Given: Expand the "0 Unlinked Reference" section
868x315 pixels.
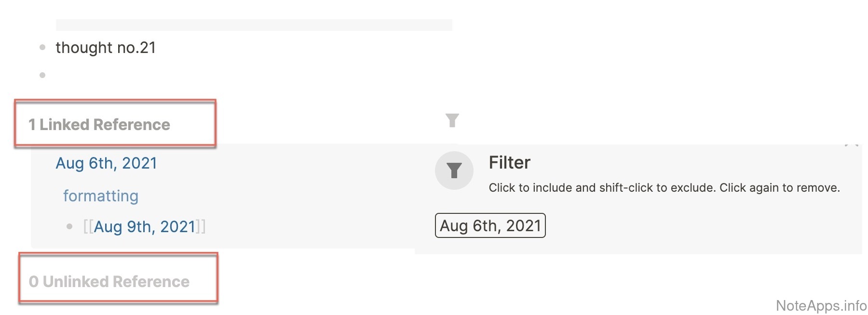Looking at the screenshot, I should (x=109, y=281).
